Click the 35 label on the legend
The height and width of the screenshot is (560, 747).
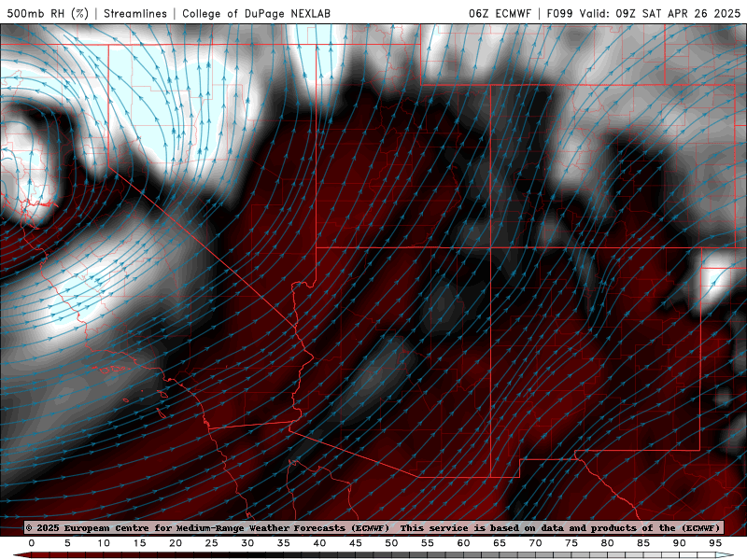coord(284,543)
